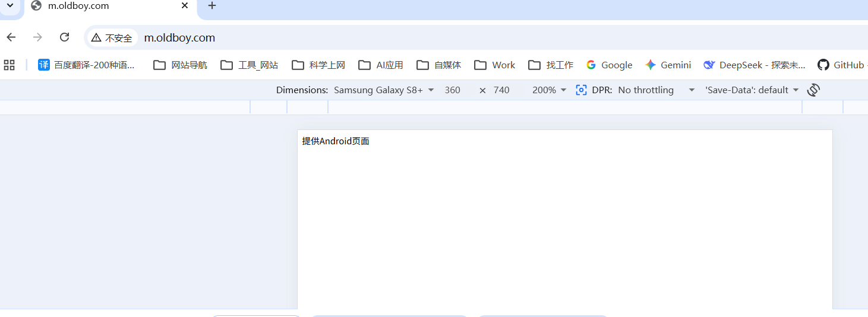Open the 科学上网 bookmark folder
868x317 pixels.
tap(319, 65)
